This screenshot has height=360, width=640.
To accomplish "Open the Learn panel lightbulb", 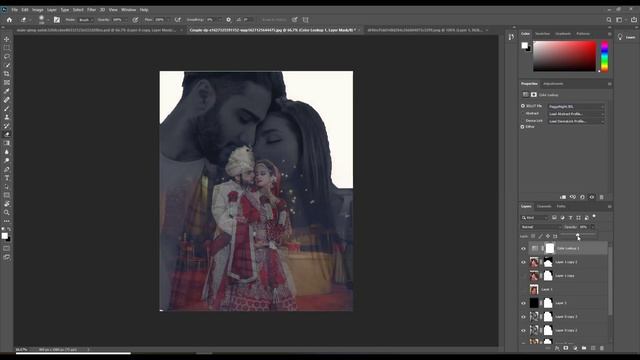I will (x=620, y=37).
